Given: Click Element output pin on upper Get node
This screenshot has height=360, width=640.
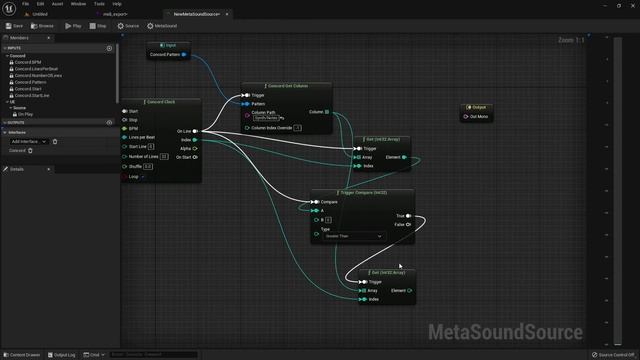Looking at the screenshot, I should 404,157.
